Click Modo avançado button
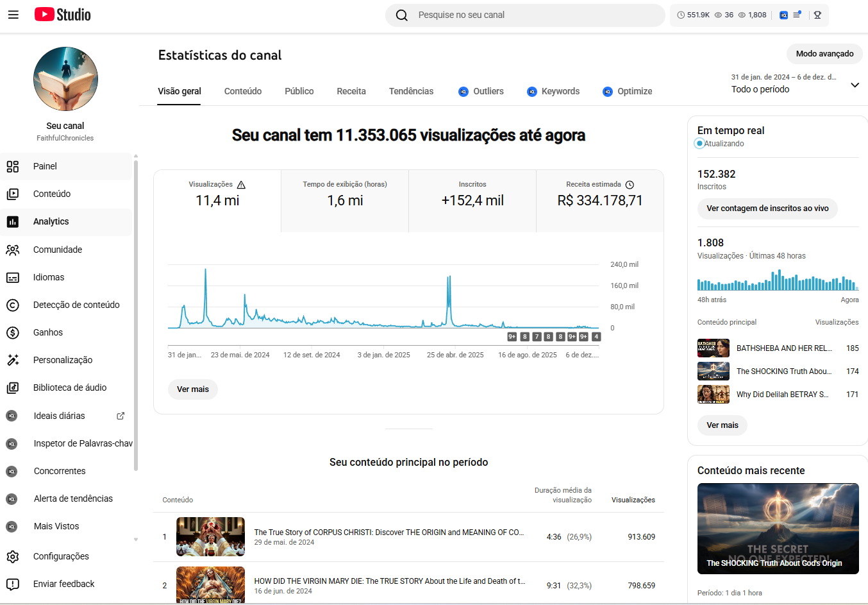 [x=824, y=54]
